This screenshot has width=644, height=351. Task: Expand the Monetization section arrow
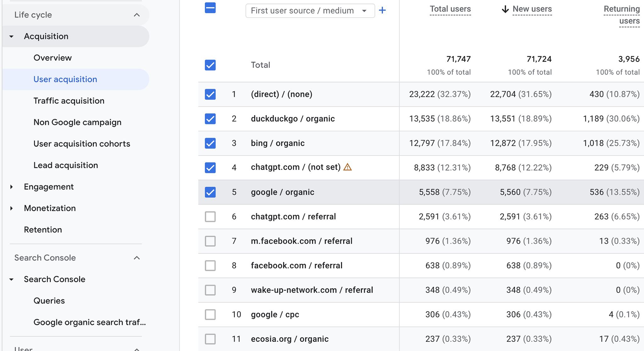click(x=12, y=208)
